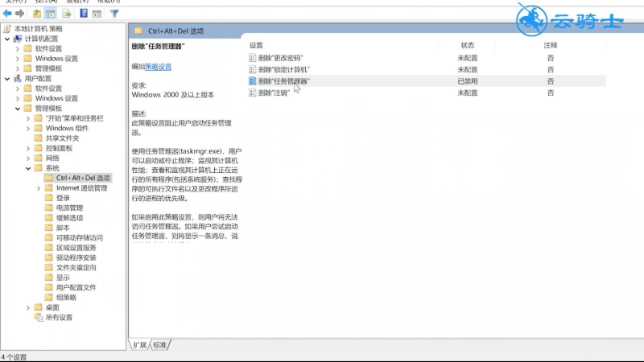Select 驱动程序安装 in the tree
Image resolution: width=644 pixels, height=362 pixels.
click(x=76, y=257)
